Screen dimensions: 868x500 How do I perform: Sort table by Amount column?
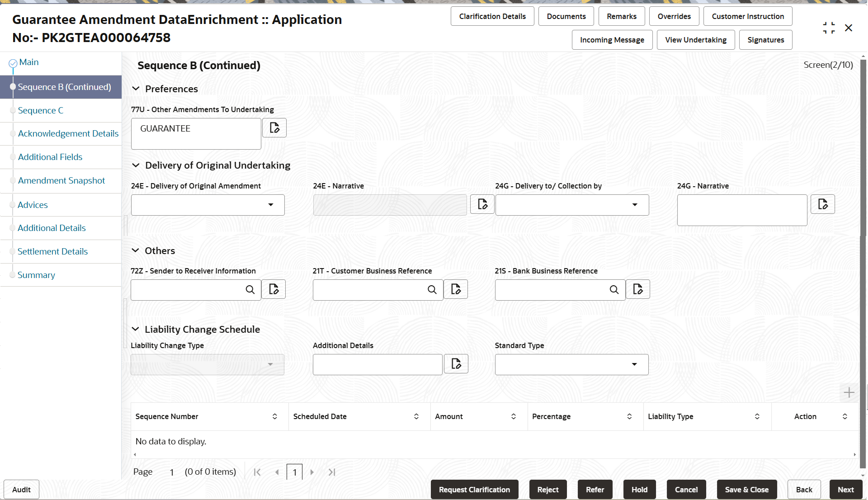pos(513,416)
